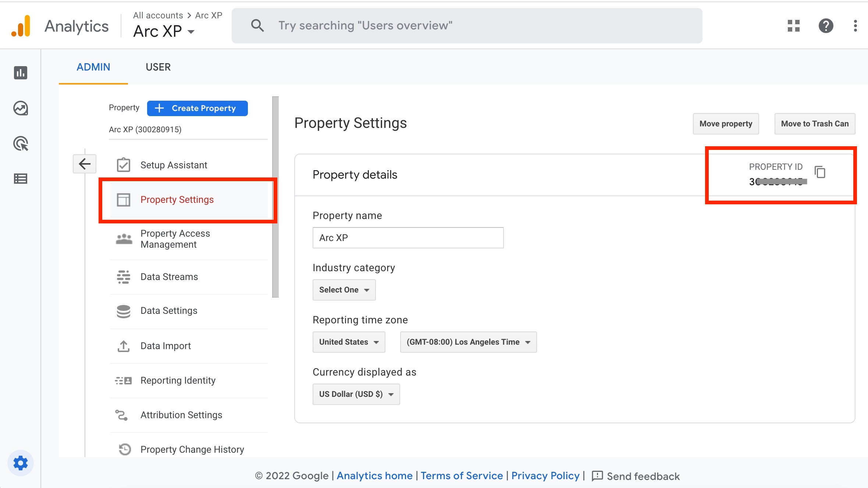Open Property Change History menu item

189,449
